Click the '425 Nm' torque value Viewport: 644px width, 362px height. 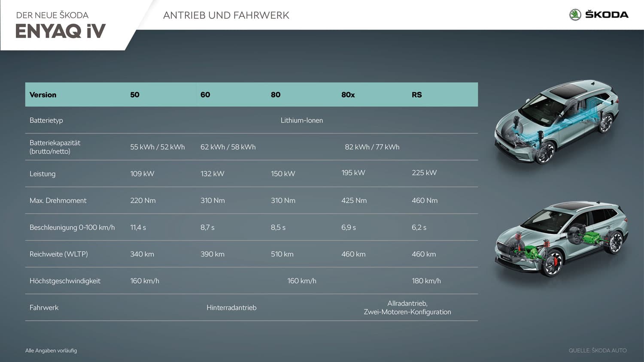354,201
